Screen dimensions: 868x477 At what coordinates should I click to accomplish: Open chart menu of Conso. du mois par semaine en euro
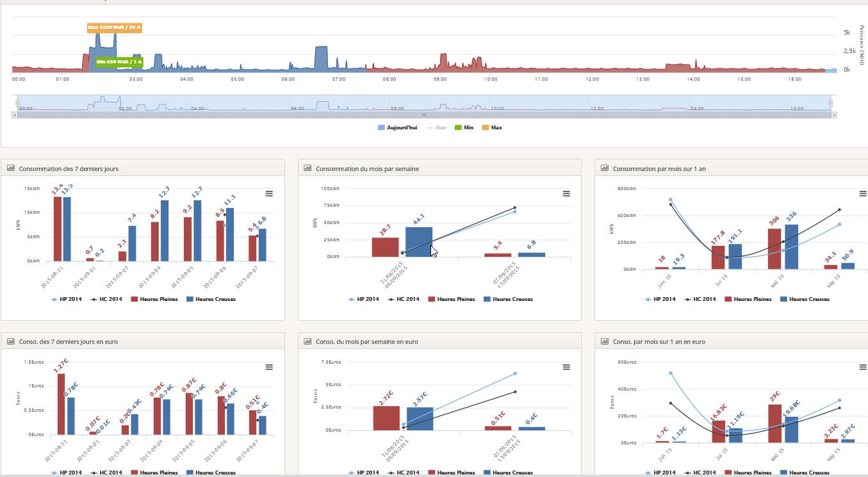click(x=566, y=367)
